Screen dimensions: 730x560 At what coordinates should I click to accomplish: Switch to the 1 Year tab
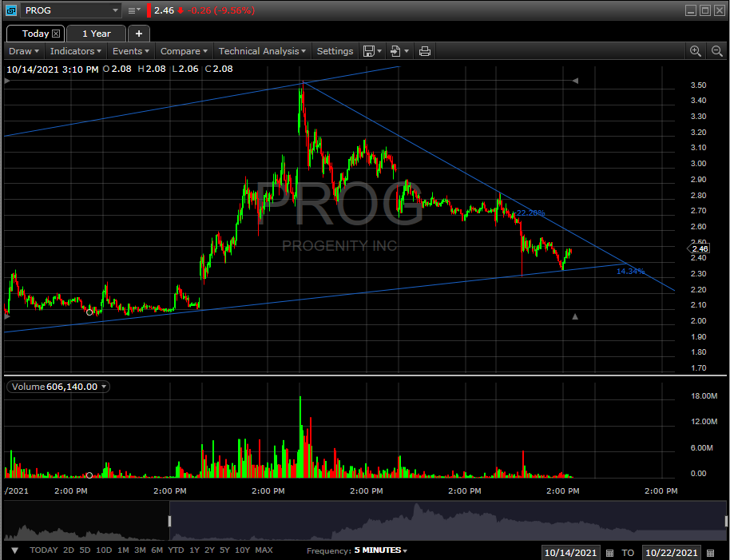(x=97, y=34)
